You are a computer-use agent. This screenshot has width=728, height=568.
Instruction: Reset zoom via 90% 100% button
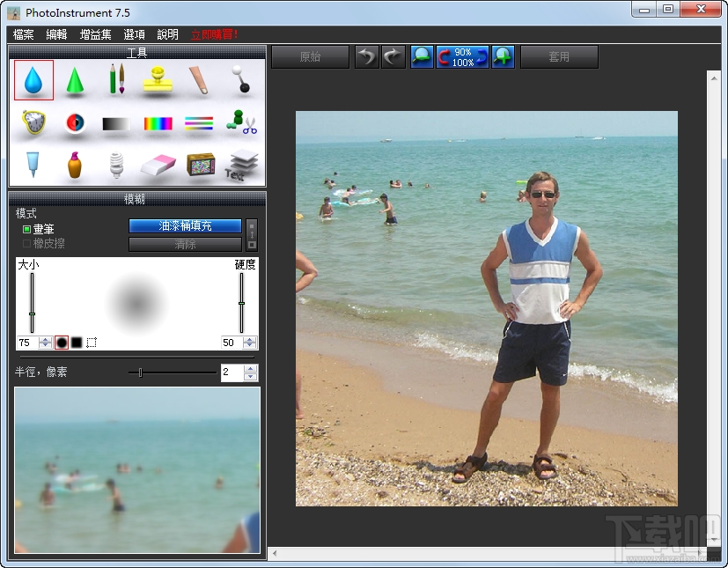click(462, 56)
